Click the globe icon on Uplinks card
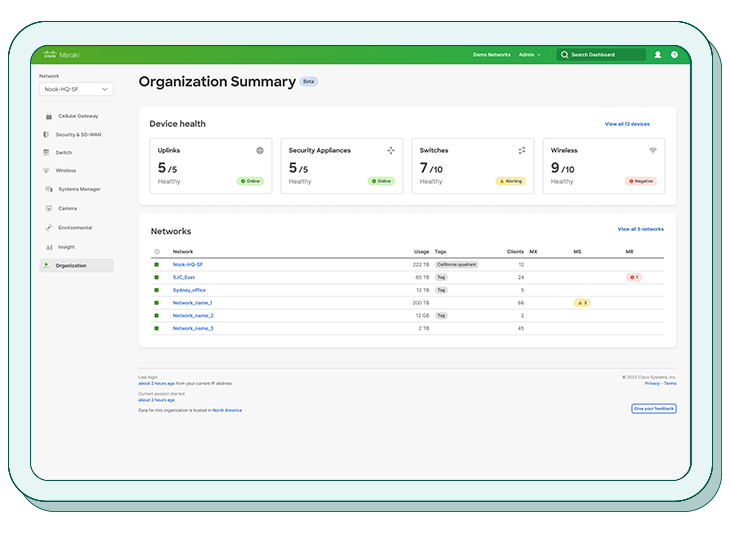 (x=260, y=150)
